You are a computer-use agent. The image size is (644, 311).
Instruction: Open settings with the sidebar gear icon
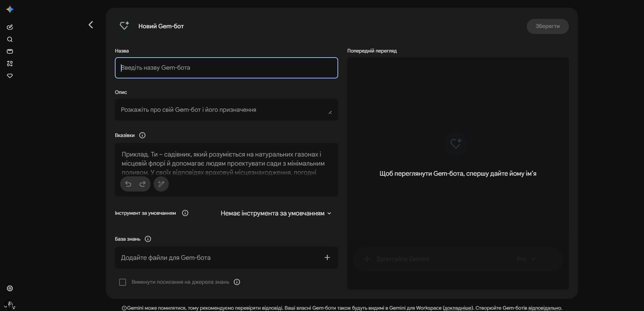(x=10, y=288)
